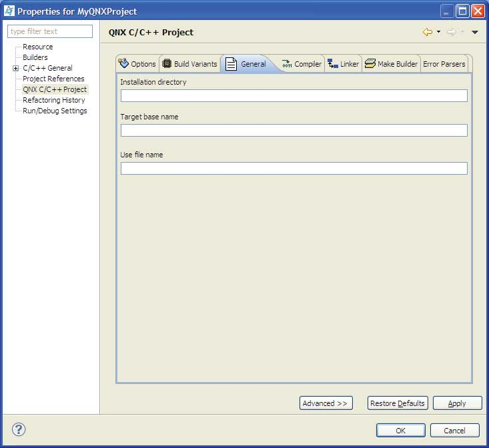Click the Advanced >> button
Image resolution: width=489 pixels, height=448 pixels.
pyautogui.click(x=326, y=403)
